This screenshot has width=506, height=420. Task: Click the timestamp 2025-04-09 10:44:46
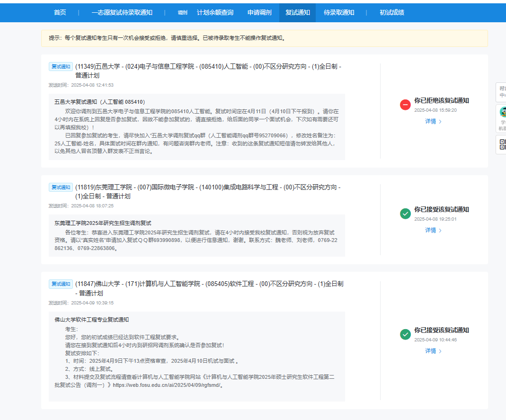(x=435, y=340)
